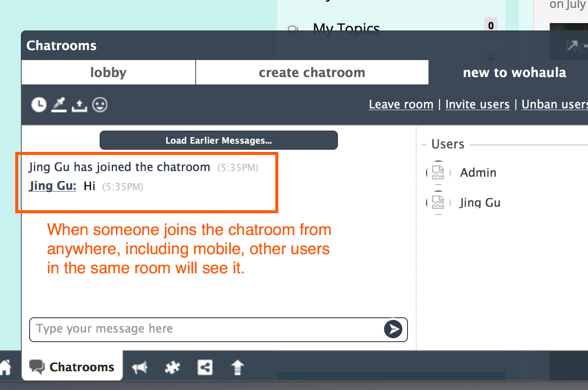Click Jing Gu's avatar in Users list
The image size is (588, 390).
(x=438, y=203)
